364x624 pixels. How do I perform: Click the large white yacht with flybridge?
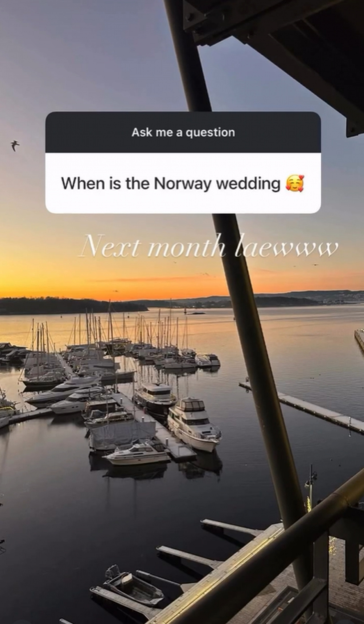click(x=194, y=424)
